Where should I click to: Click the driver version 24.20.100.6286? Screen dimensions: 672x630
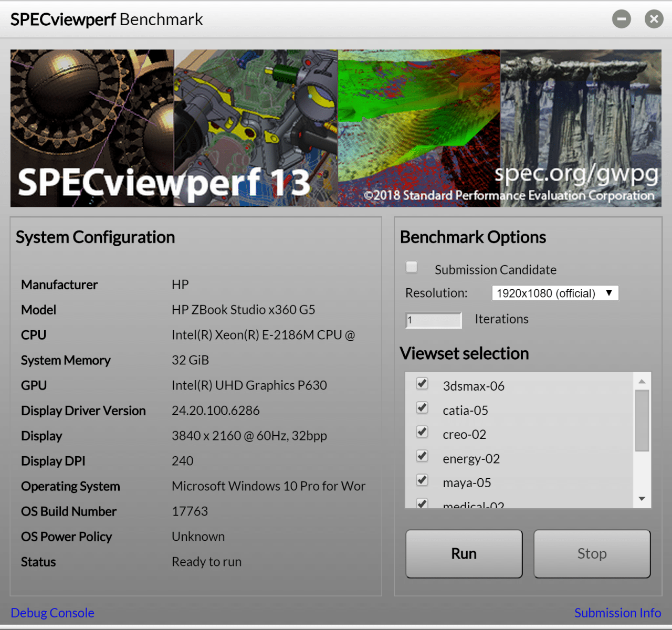[x=215, y=411]
